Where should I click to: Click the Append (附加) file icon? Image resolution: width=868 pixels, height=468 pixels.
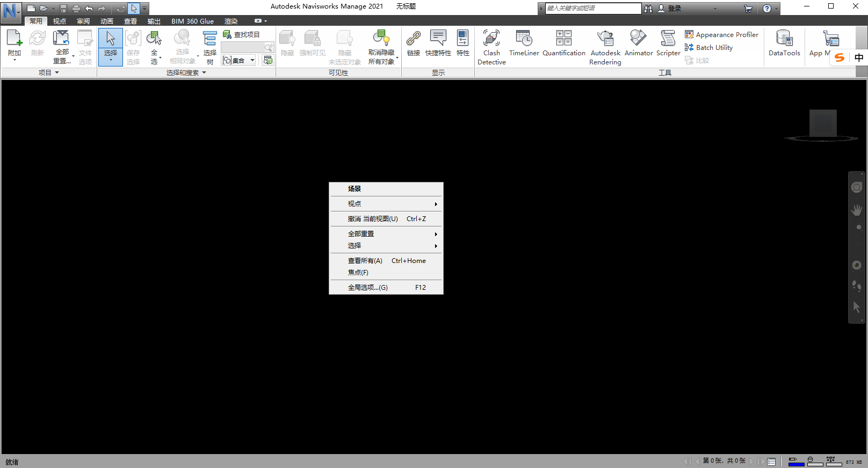(15, 39)
